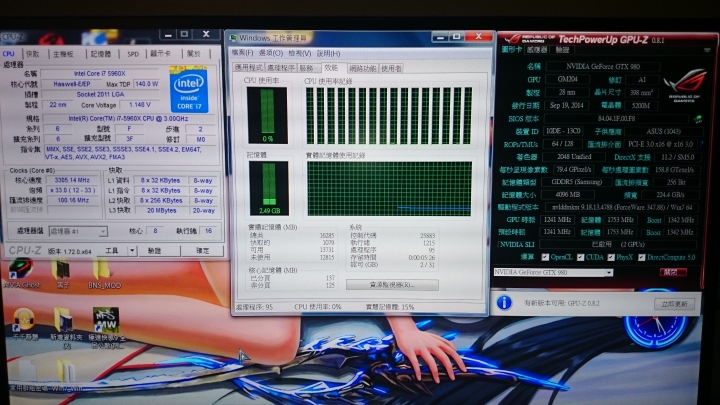Open the NVIDIA GeForce GTX 980 GPU selector dropdown
The image size is (720, 405).
pyautogui.click(x=553, y=272)
